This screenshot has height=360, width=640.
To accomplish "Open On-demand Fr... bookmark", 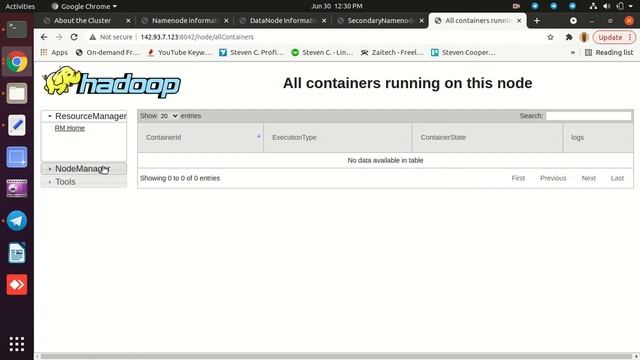I will point(108,52).
